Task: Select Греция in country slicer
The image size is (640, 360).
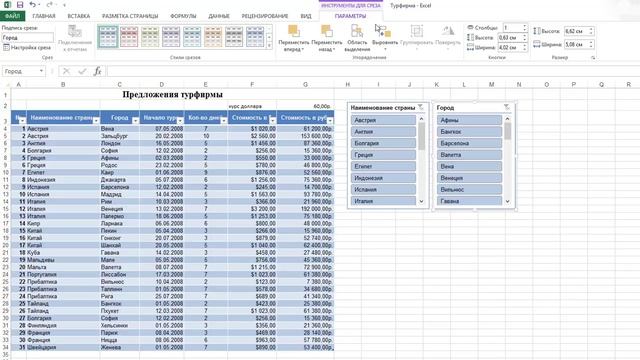Action: [x=383, y=155]
